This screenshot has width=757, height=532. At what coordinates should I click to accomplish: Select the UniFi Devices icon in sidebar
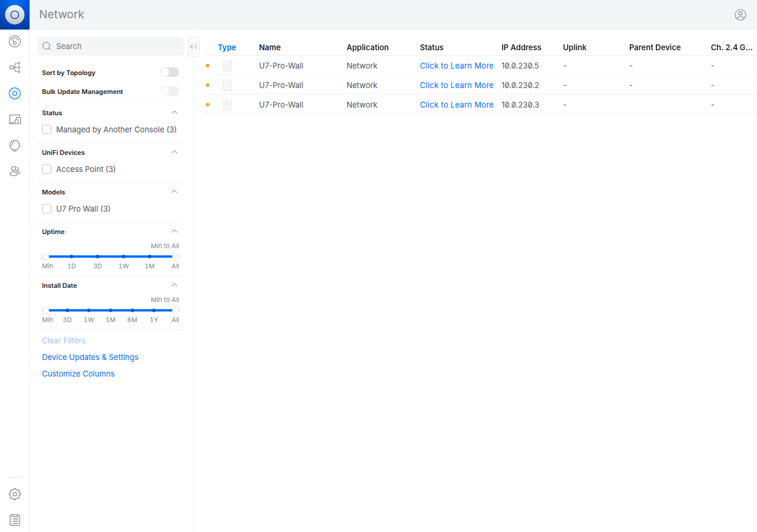[x=15, y=93]
